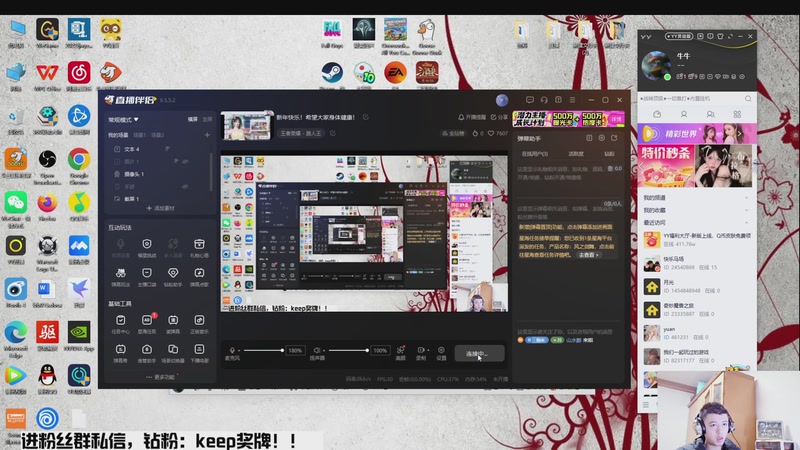Switch to 场景2 tab
Screen dimensions: 800x450
point(158,135)
